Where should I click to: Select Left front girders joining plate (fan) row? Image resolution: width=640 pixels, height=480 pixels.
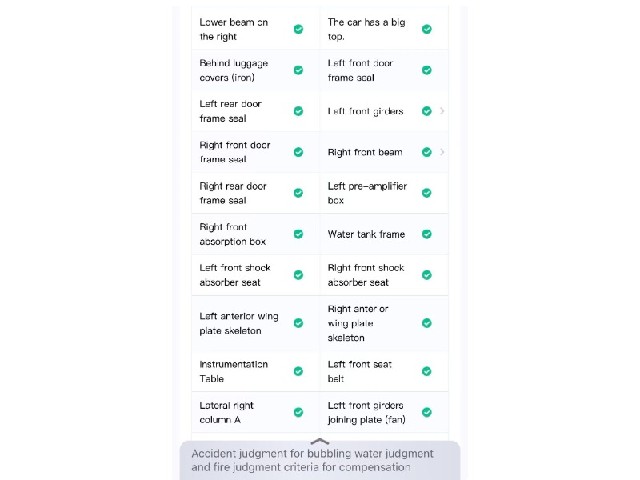[x=384, y=412]
